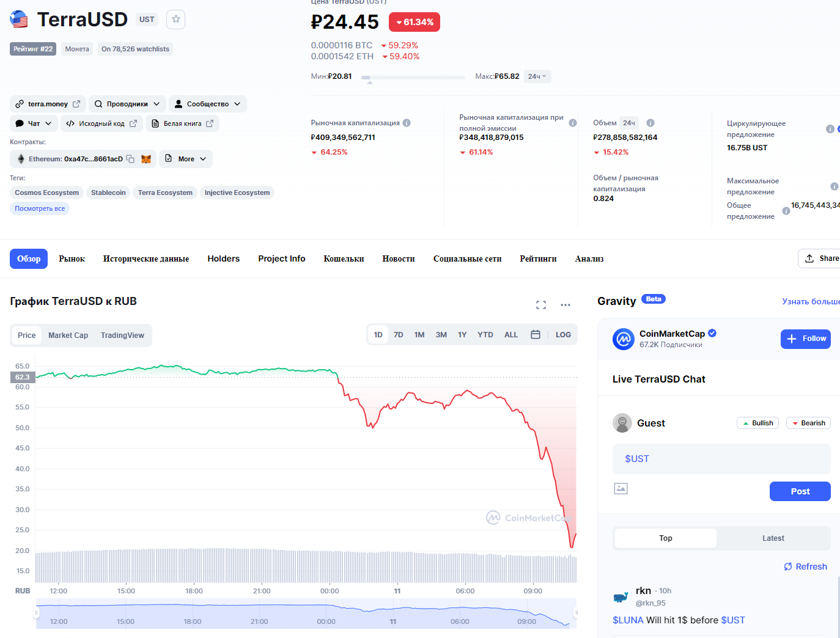Select the 7D chart range tab
This screenshot has height=638, width=840.
[x=399, y=335]
